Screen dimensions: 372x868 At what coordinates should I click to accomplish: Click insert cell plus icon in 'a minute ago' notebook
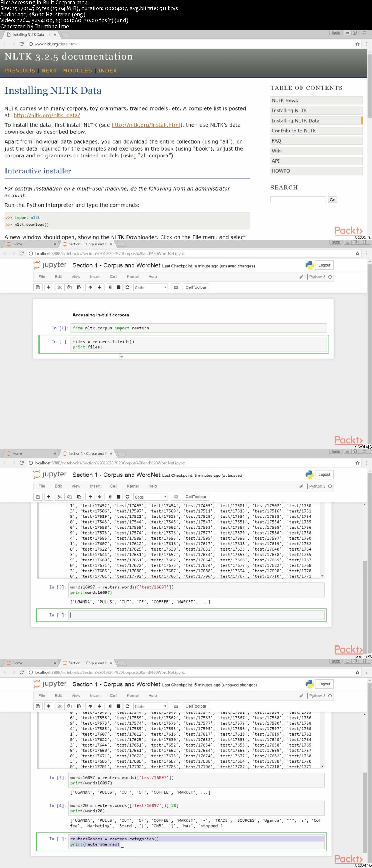pyautogui.click(x=49, y=287)
